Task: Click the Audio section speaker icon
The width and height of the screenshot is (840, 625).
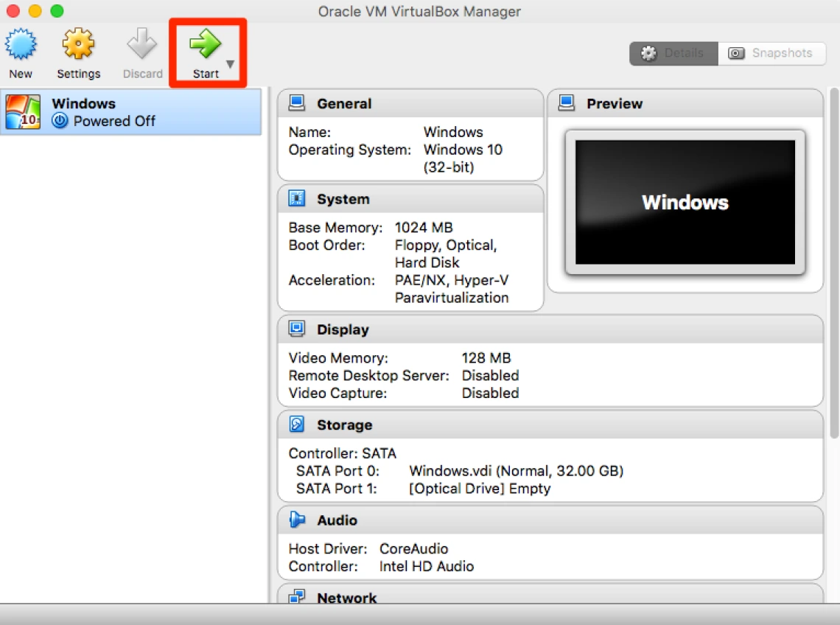Action: tap(297, 519)
